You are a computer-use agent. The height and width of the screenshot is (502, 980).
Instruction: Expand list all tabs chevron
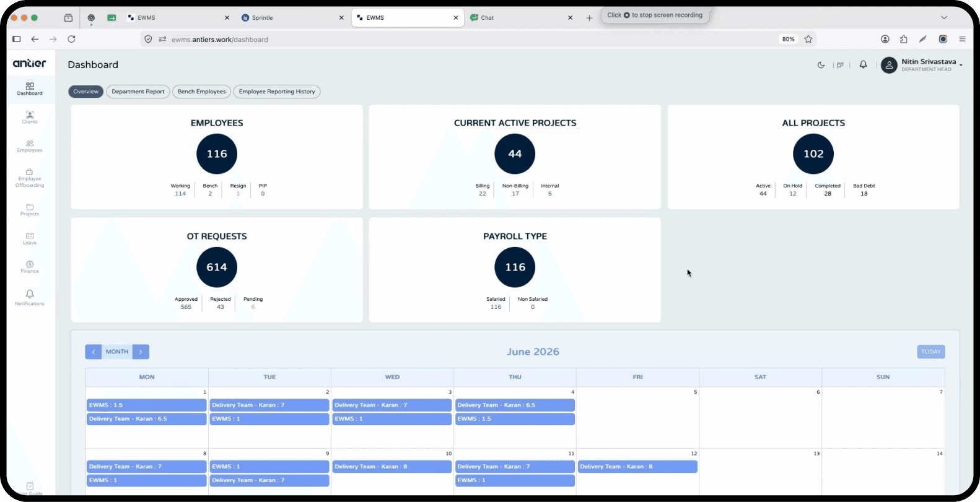point(944,17)
